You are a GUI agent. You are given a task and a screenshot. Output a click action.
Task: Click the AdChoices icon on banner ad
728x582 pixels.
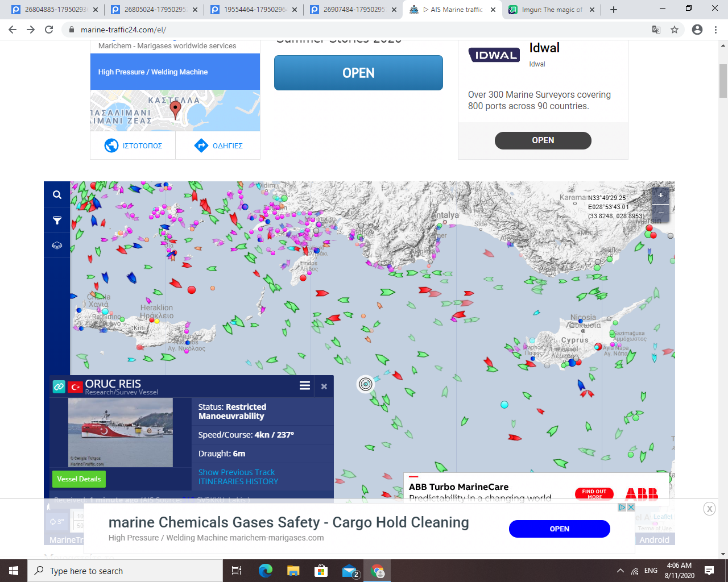tap(622, 508)
